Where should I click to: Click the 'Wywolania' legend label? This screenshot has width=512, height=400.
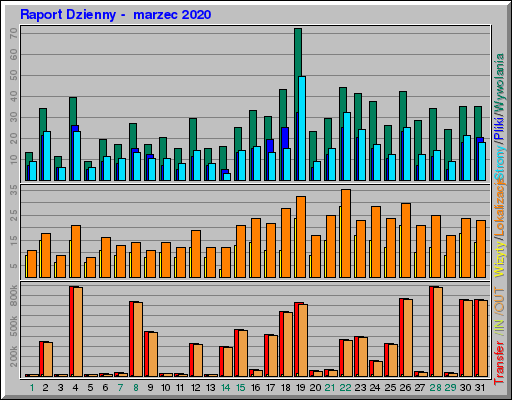pyautogui.click(x=499, y=83)
